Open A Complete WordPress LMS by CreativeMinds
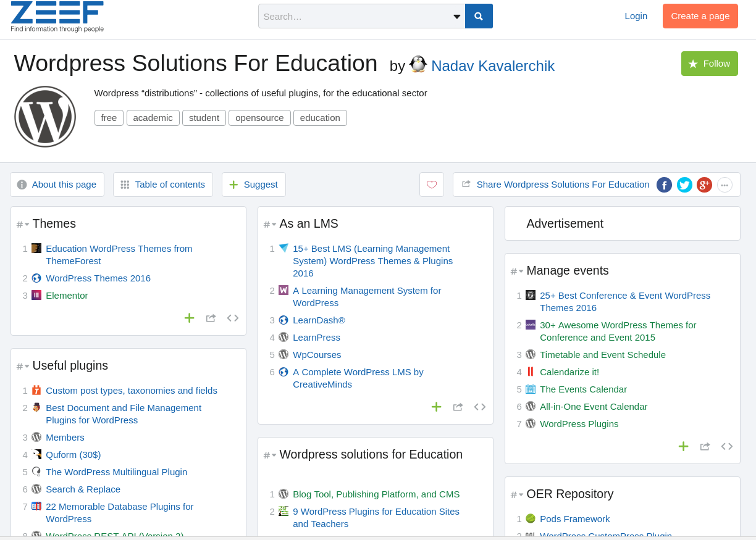The height and width of the screenshot is (540, 756). coord(358,378)
